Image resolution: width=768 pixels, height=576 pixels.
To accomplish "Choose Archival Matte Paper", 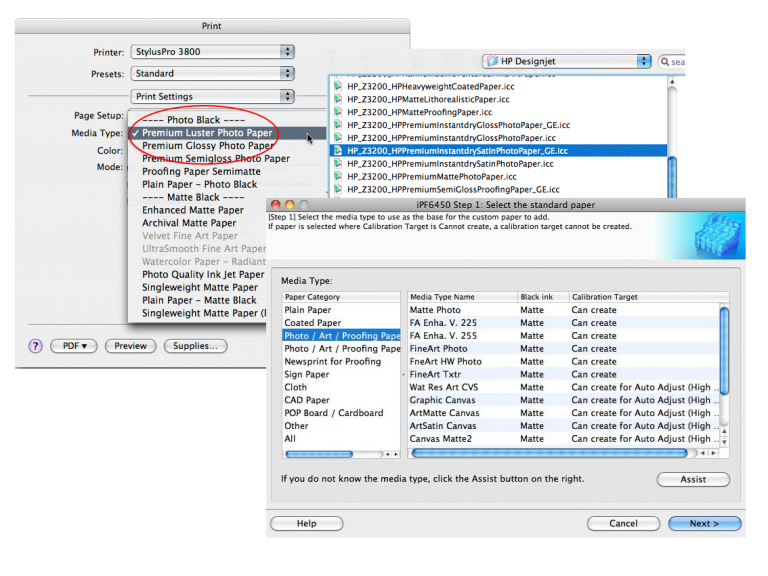I will click(x=189, y=223).
